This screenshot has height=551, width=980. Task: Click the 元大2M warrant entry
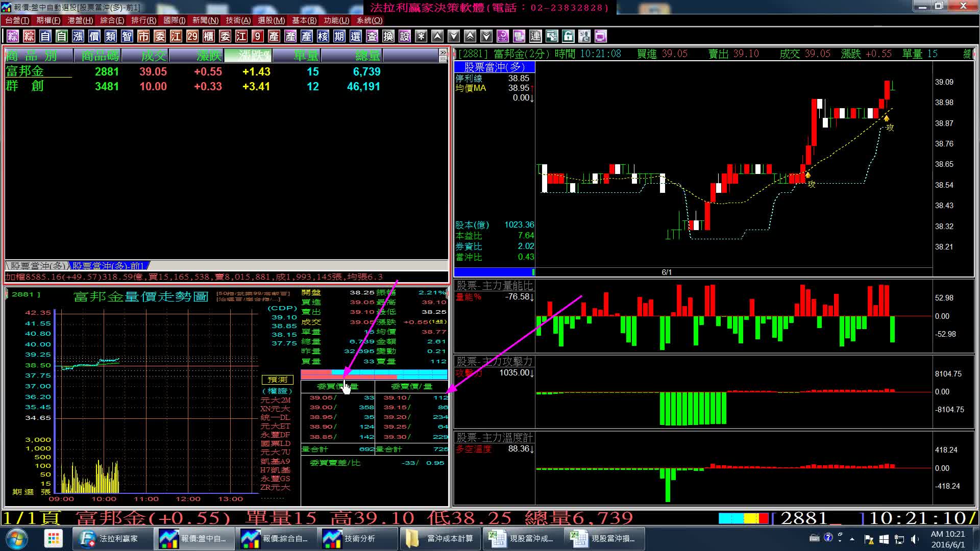[276, 400]
